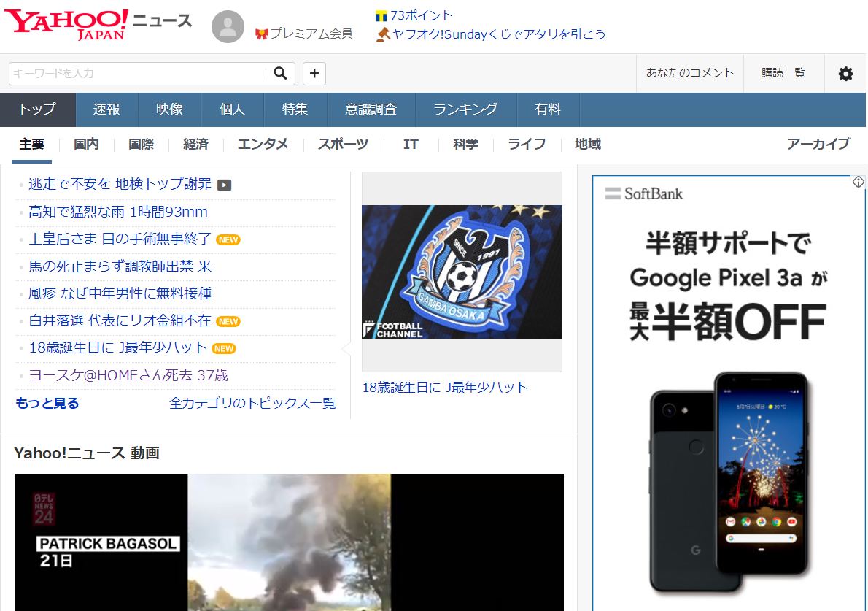This screenshot has height=611, width=868.
Task: Open settings via the gear icon
Action: [x=845, y=73]
